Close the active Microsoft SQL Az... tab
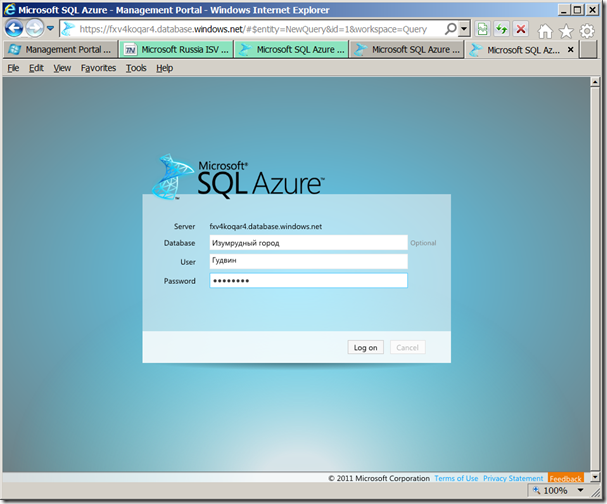Screen dimensions: 607x504 570,50
